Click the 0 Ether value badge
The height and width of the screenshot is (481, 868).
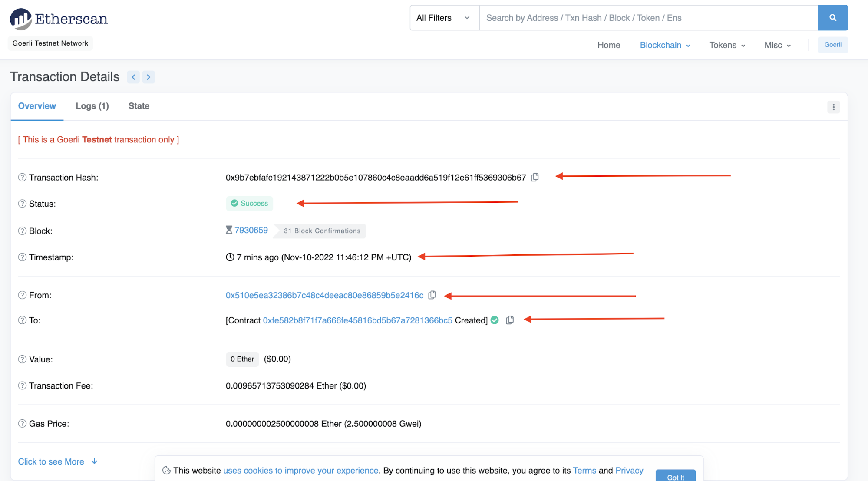(x=242, y=359)
